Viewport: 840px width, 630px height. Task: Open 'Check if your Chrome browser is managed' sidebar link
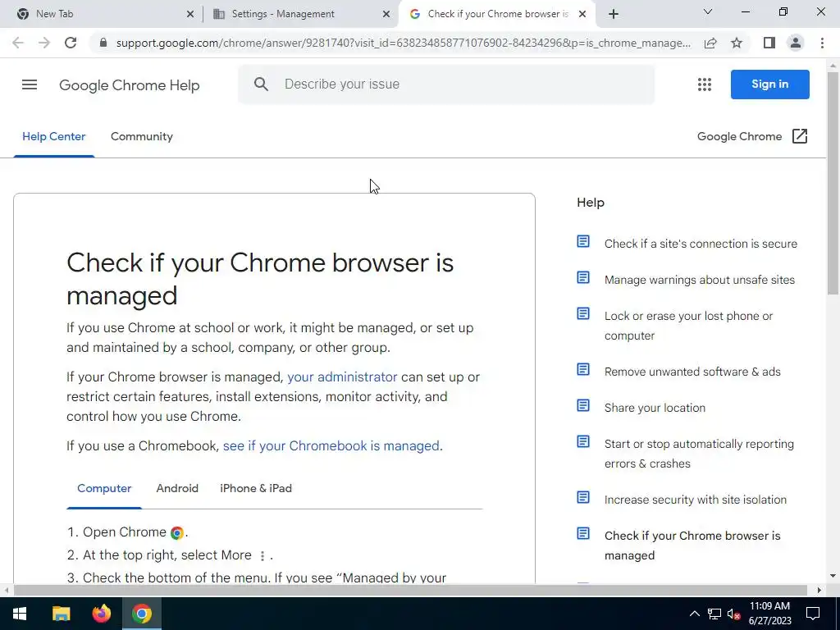point(692,546)
